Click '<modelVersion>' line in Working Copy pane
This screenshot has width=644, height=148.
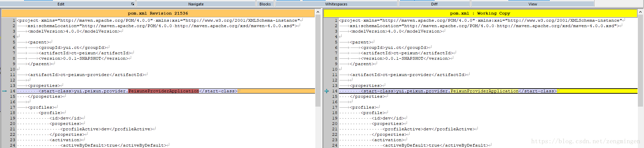396,31
